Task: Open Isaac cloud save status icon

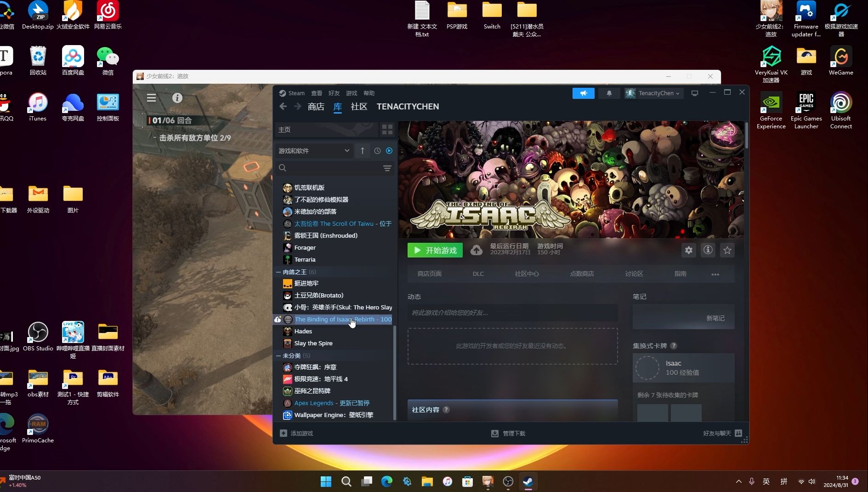Action: click(477, 250)
